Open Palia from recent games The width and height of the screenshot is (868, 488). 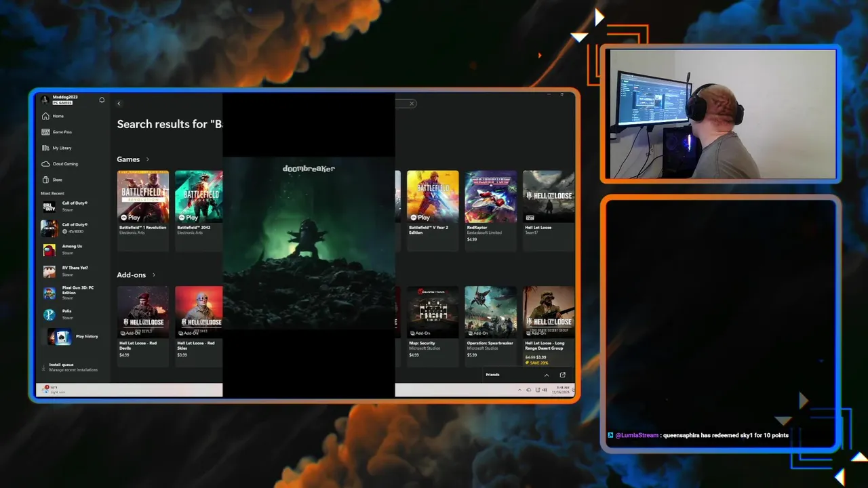(x=71, y=314)
